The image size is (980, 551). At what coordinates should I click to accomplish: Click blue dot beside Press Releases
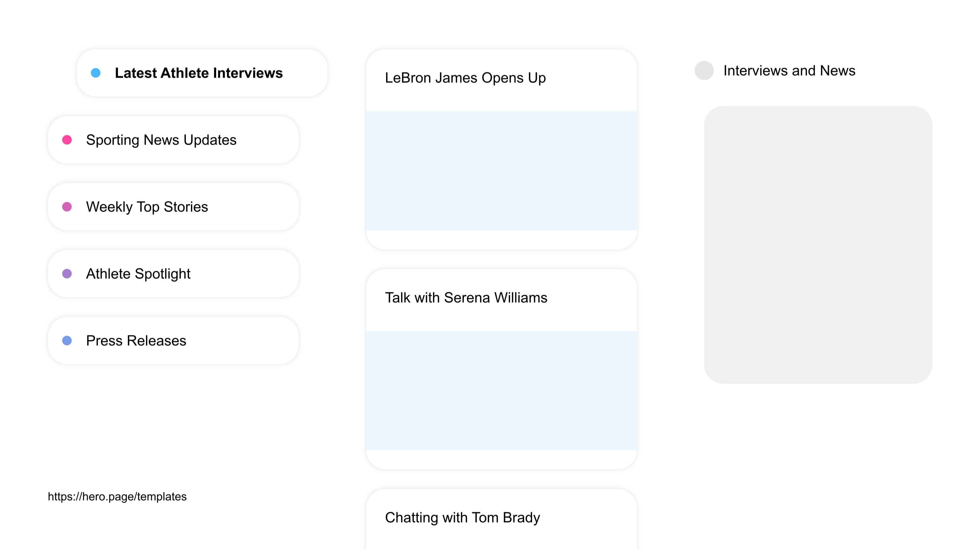(x=67, y=340)
